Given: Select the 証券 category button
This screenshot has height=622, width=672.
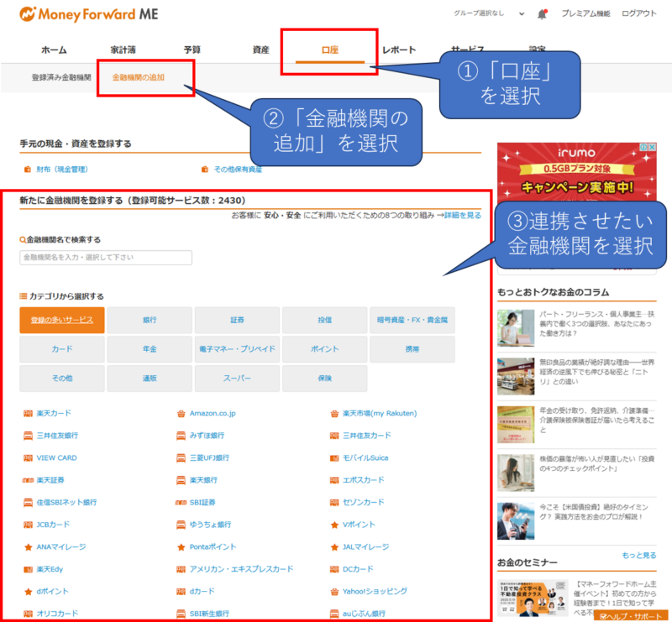Looking at the screenshot, I should pos(237,320).
